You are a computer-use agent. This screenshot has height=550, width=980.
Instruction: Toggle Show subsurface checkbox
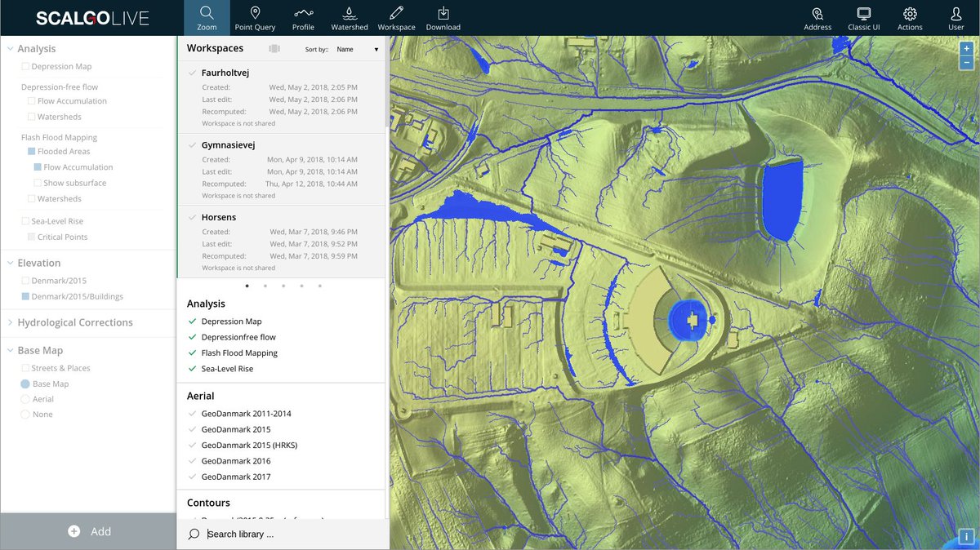38,184
